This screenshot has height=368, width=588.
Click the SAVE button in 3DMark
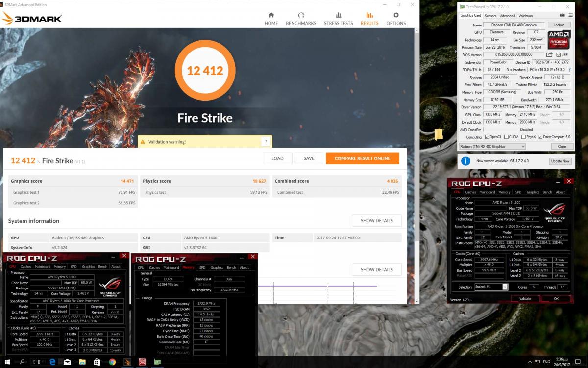309,158
